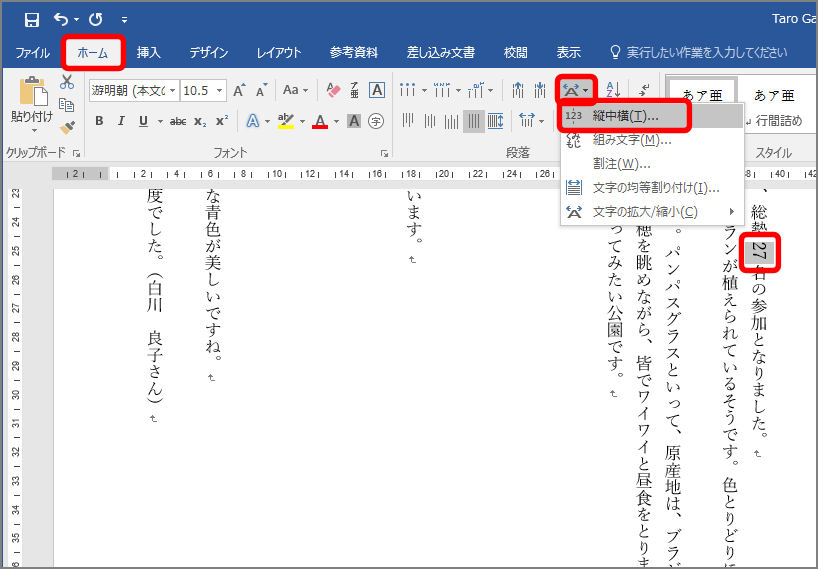The width and height of the screenshot is (818, 569).
Task: Click the Decrease Indent icon
Action: pos(518,90)
